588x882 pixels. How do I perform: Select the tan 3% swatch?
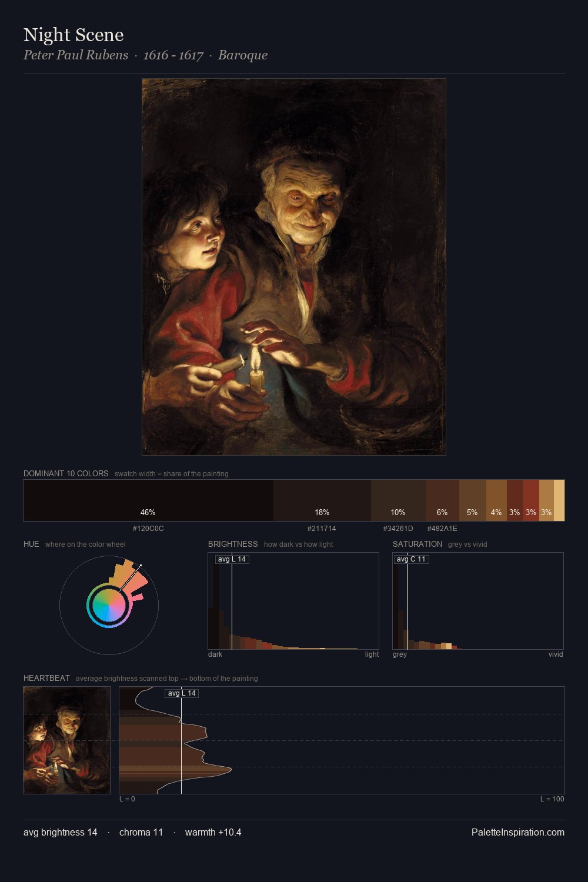[546, 500]
